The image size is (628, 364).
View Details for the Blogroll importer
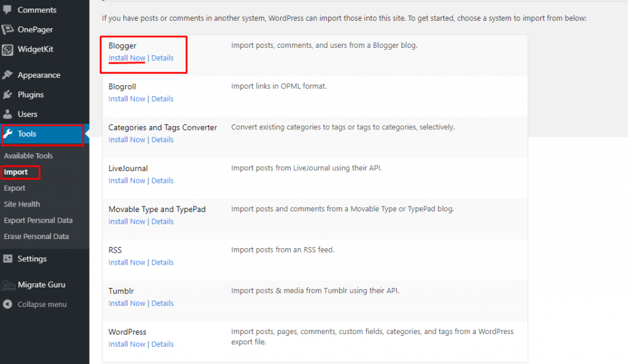click(162, 99)
